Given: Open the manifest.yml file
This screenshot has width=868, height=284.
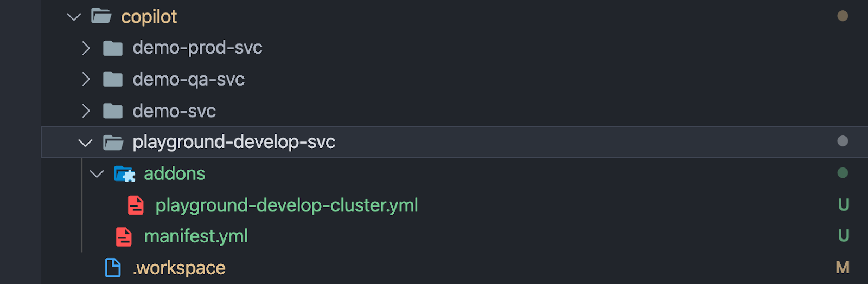Looking at the screenshot, I should (196, 236).
